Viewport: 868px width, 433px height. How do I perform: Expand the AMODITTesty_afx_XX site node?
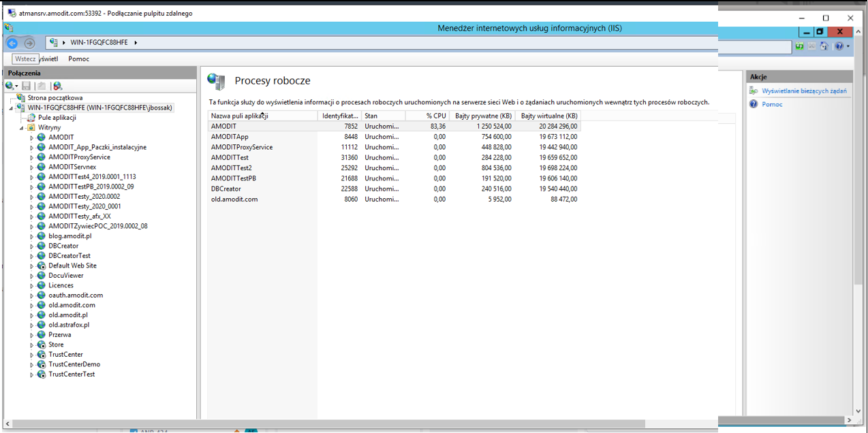31,216
